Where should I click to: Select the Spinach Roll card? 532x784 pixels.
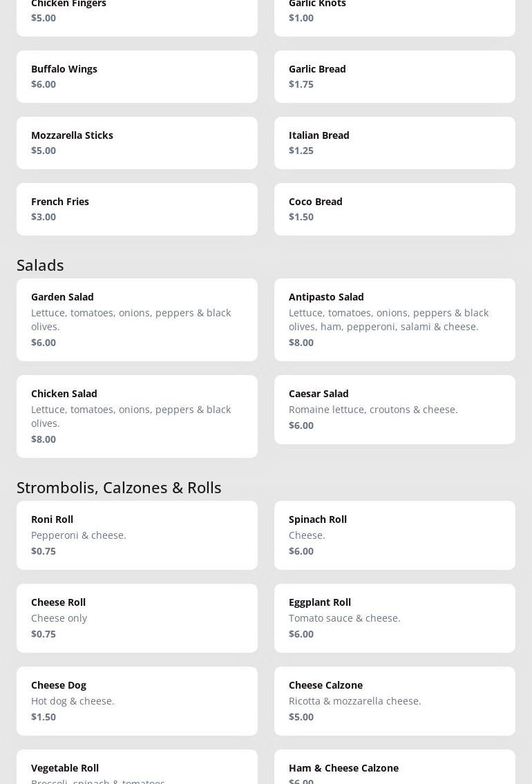click(x=395, y=535)
